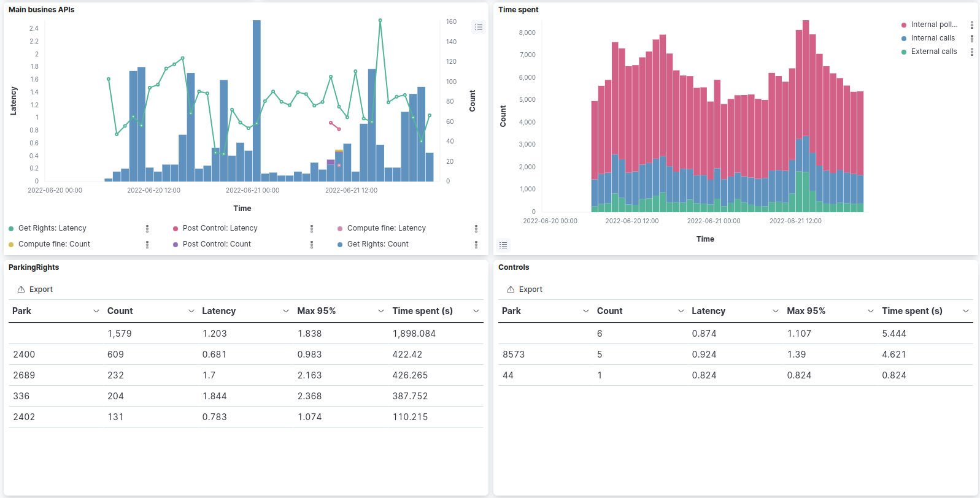
Task: Click export icon in ParkingRights panel
Action: 21,289
